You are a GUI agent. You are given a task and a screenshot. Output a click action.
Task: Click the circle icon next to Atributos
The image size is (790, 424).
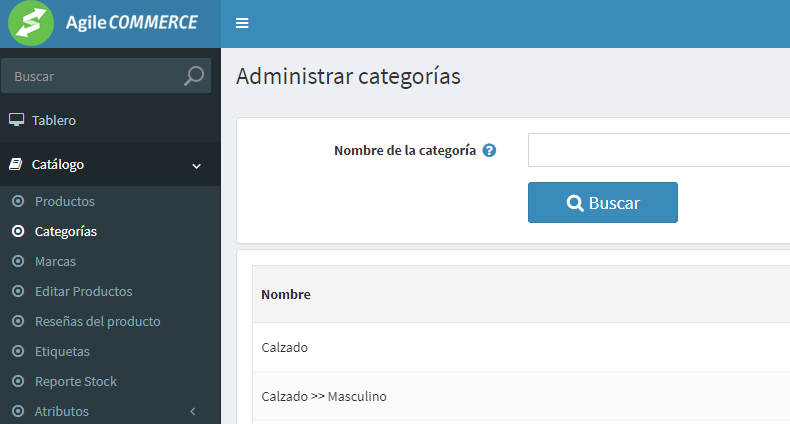(x=18, y=411)
